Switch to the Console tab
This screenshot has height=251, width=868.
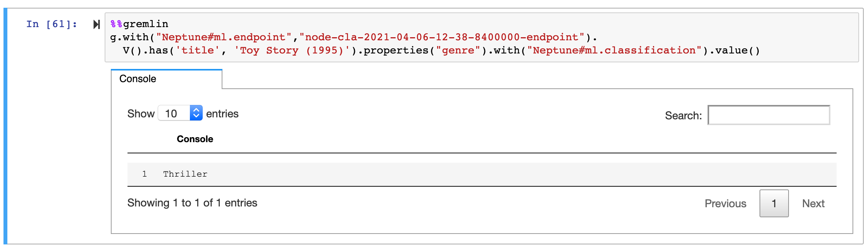(x=138, y=79)
